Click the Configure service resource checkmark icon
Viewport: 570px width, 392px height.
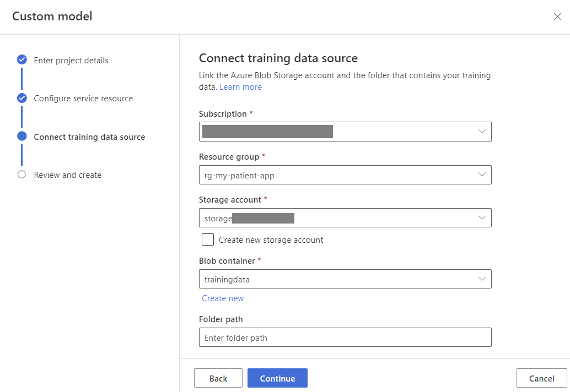point(22,98)
